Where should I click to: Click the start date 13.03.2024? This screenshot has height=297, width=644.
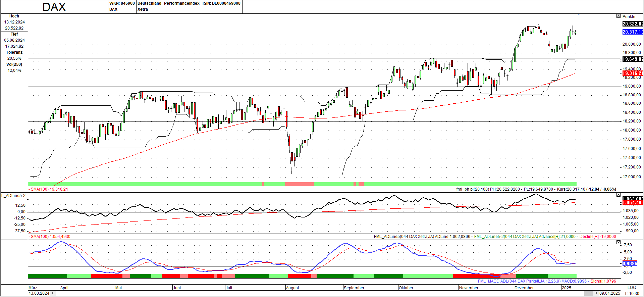click(x=39, y=293)
